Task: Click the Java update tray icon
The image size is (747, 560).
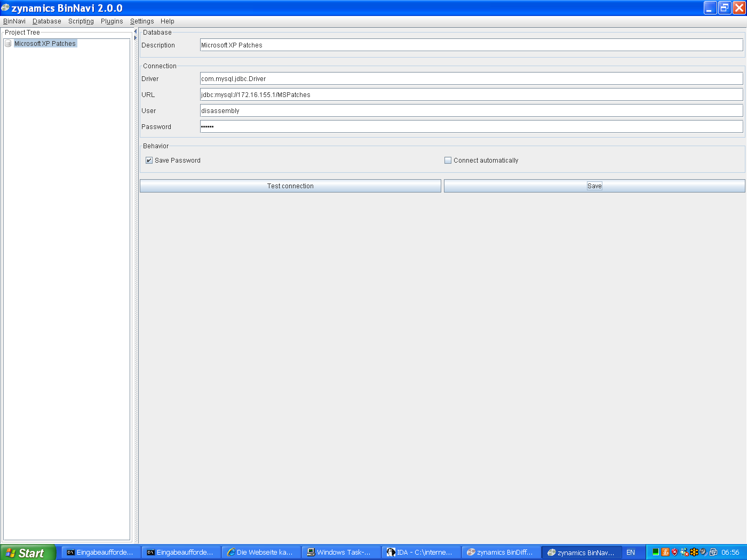Action: tap(665, 552)
